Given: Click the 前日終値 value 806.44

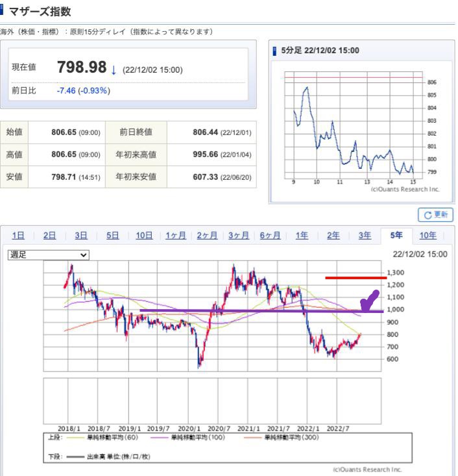Looking at the screenshot, I should click(206, 132).
